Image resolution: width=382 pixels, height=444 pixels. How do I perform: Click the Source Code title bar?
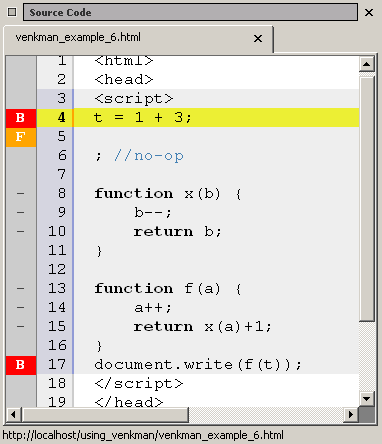[x=190, y=12]
